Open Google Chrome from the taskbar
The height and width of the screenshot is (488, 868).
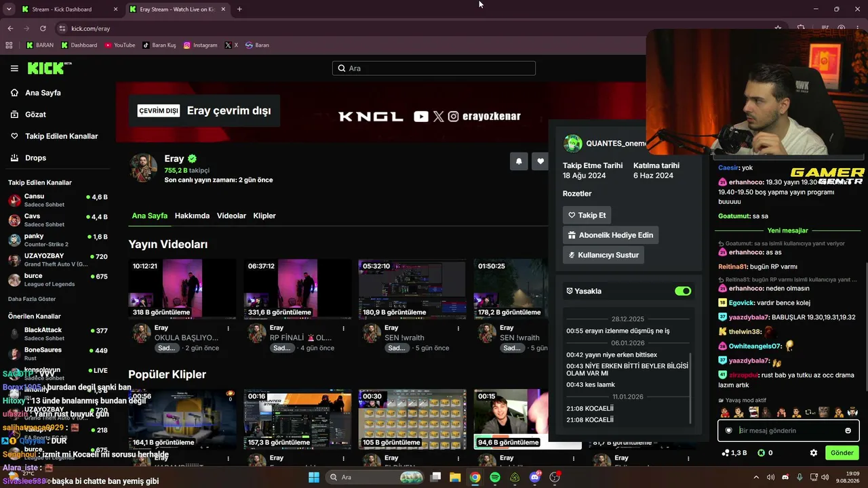475,477
